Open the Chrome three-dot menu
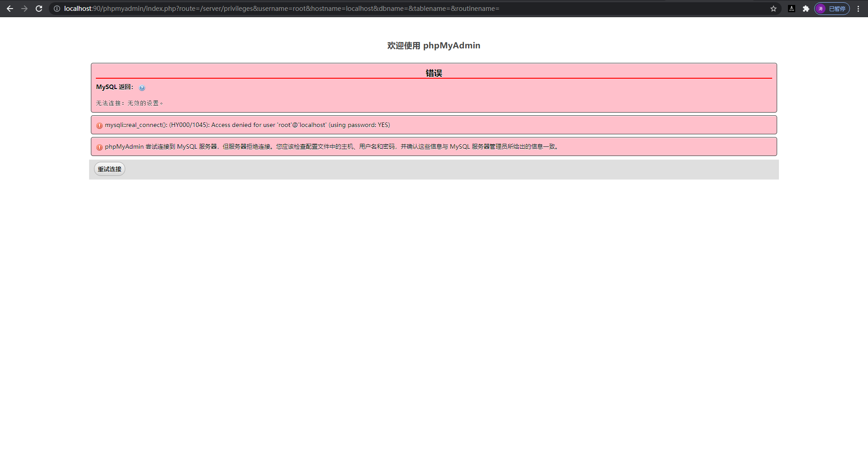Screen dimensions: 868x454 [x=858, y=9]
